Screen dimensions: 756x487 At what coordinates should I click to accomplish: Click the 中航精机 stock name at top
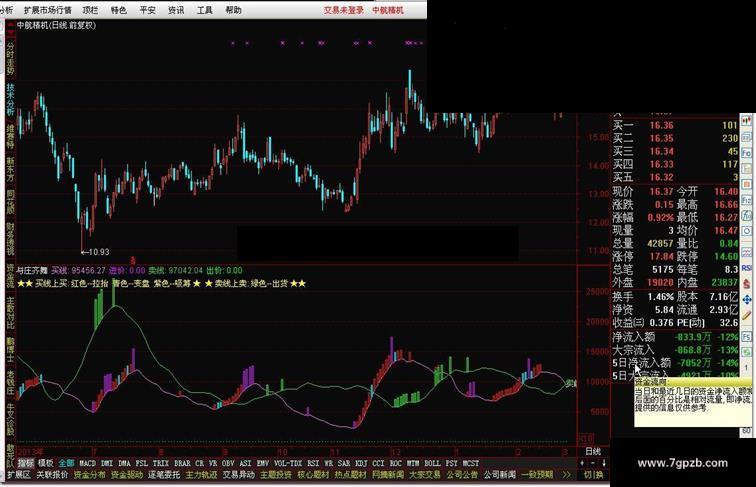[388, 10]
